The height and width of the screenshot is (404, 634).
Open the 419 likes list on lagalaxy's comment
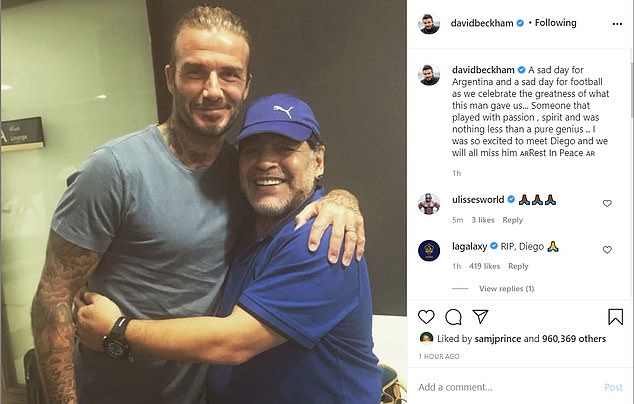click(485, 266)
